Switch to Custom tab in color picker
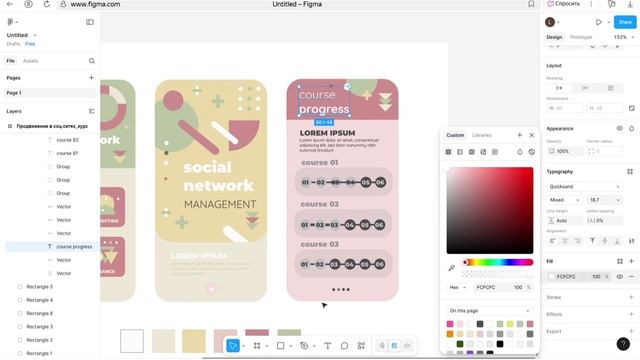Image resolution: width=640 pixels, height=360 pixels. click(x=455, y=135)
